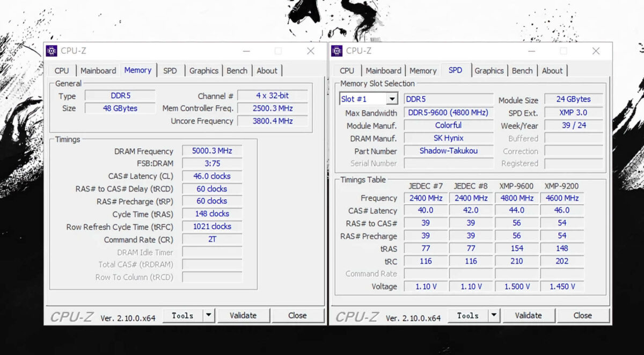The image size is (644, 355).
Task: Click Uncore Frequency 3800.4 MHz value
Action: [x=273, y=121]
